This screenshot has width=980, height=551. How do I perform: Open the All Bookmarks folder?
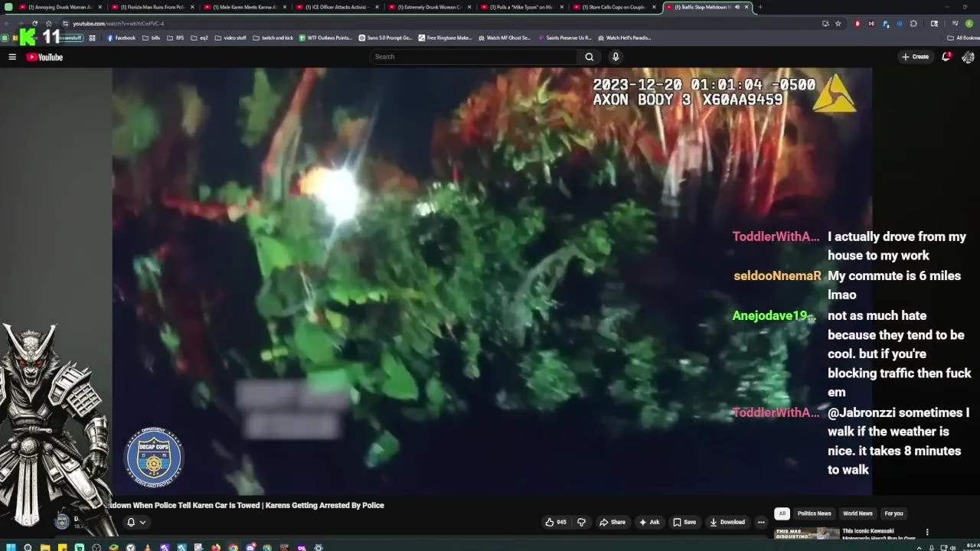click(962, 37)
